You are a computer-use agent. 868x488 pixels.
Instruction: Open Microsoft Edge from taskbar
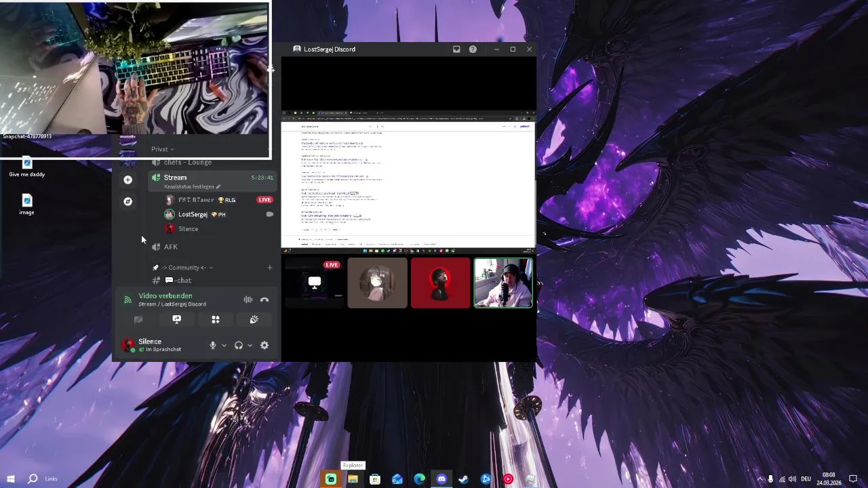pyautogui.click(x=420, y=479)
